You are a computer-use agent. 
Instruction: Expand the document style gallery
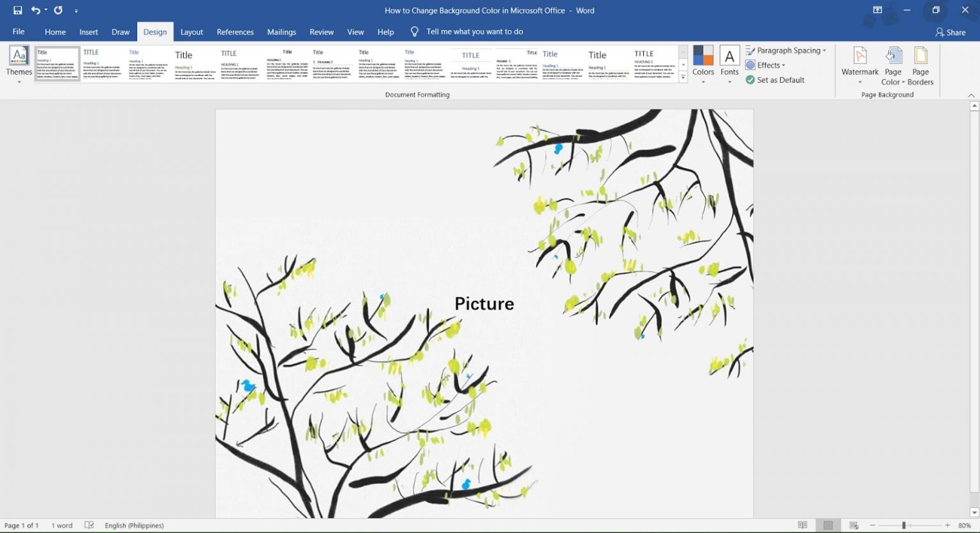[x=683, y=77]
